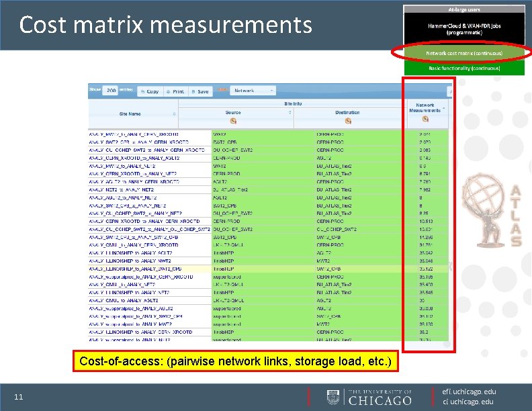The image size is (532, 411).
Task: Sort by the Source column arrows
Action: [x=290, y=112]
